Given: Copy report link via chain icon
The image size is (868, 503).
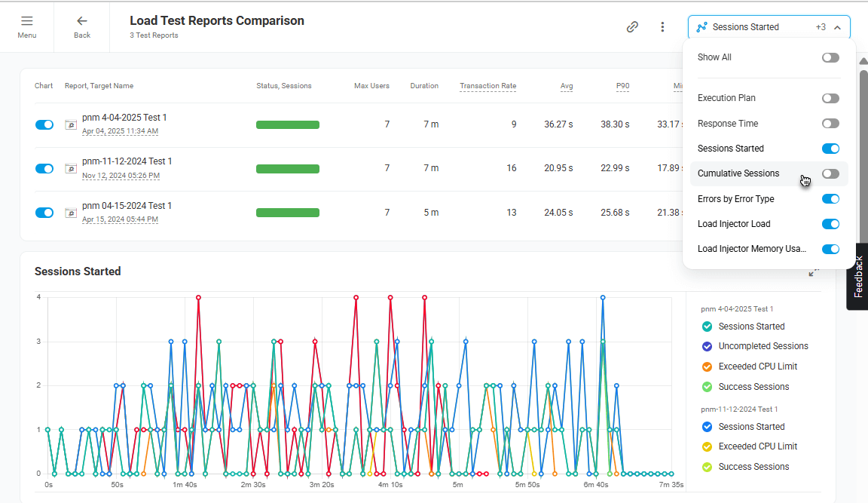Looking at the screenshot, I should coord(632,27).
